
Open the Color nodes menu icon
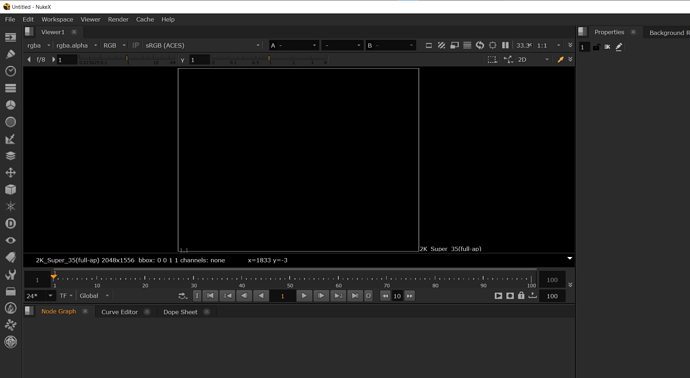coord(11,105)
